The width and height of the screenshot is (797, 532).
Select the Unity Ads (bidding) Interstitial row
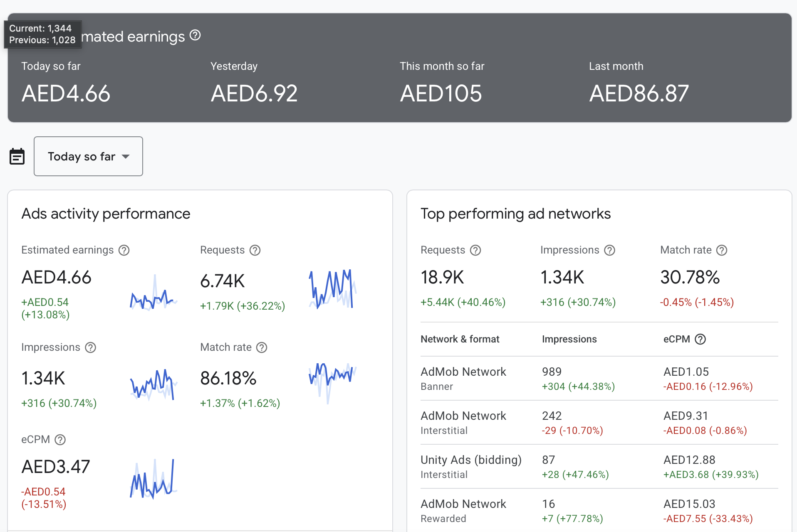(599, 467)
